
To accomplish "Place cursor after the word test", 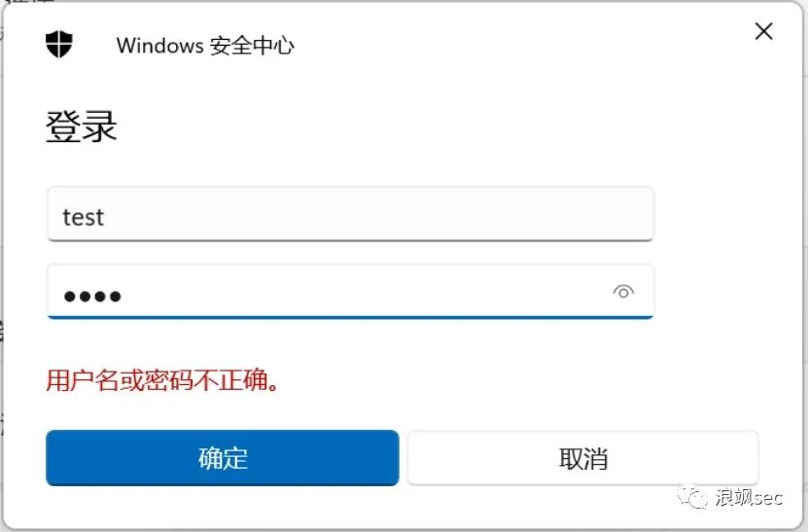I will [106, 217].
